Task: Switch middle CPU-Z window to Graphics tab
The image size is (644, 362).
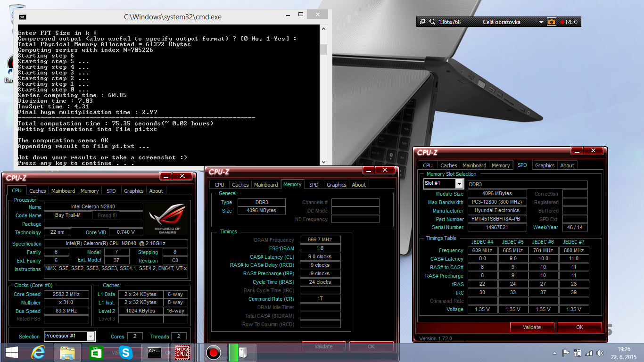Action: (x=336, y=185)
